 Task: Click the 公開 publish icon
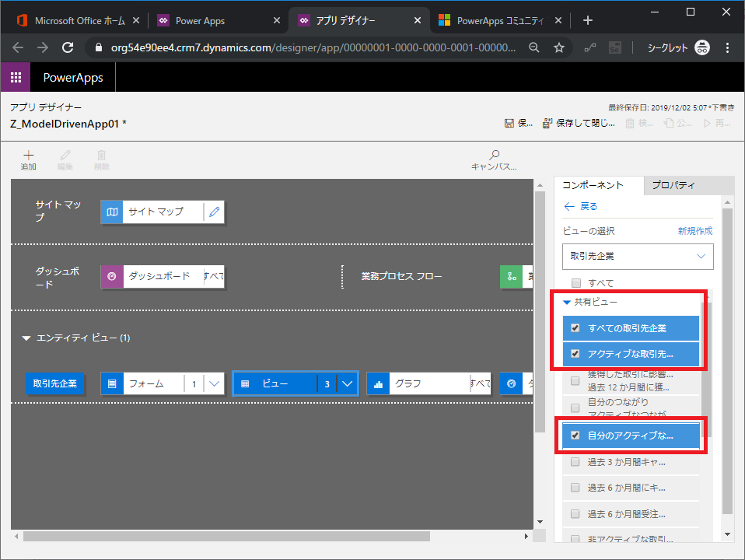[x=669, y=123]
